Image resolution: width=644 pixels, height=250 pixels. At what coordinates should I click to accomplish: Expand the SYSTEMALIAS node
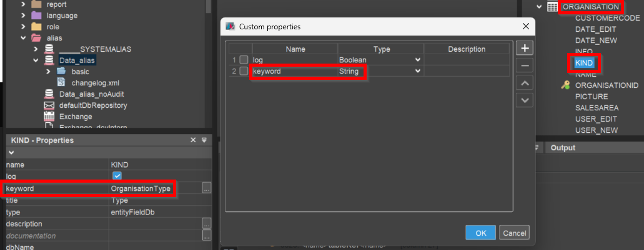[x=36, y=49]
